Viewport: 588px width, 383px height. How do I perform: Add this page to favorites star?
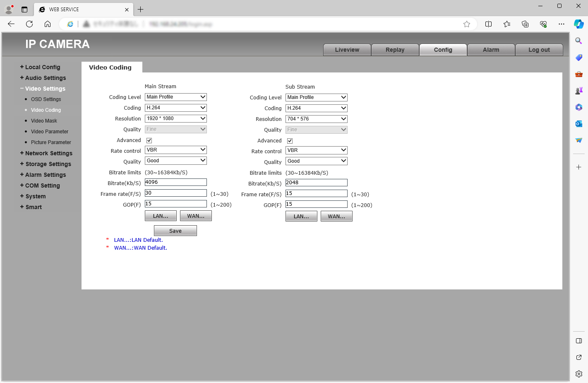[467, 24]
